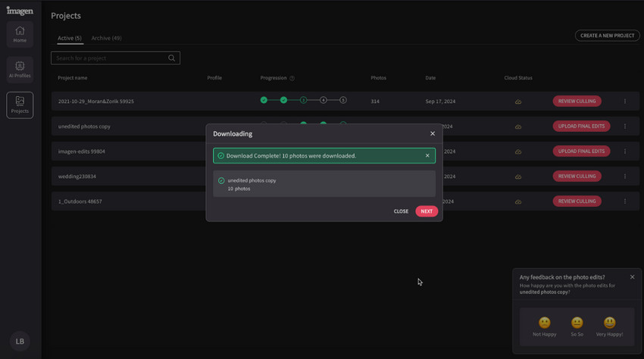Click step 3 in Moran&Zorik progression tracker
Screen dimensions: 644x359
pyautogui.click(x=303, y=100)
